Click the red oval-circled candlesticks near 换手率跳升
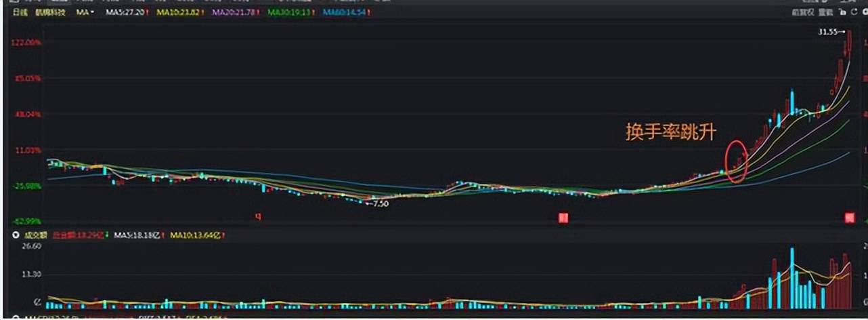The image size is (868, 320). point(737,161)
